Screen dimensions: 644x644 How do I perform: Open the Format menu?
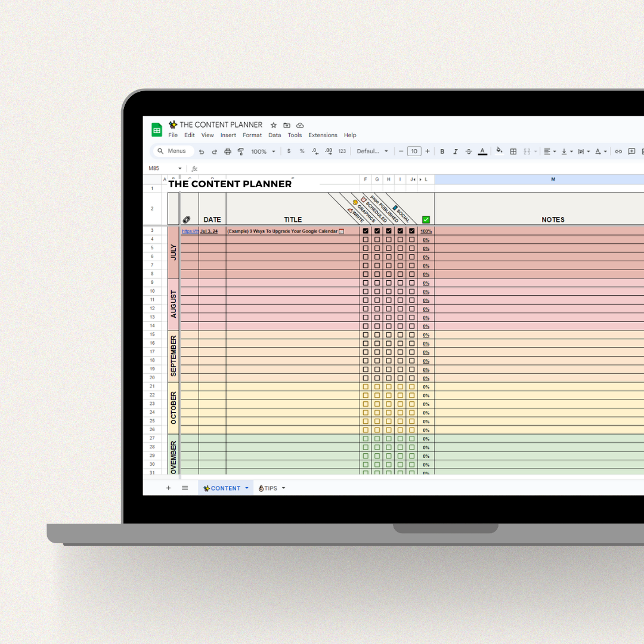(x=252, y=135)
